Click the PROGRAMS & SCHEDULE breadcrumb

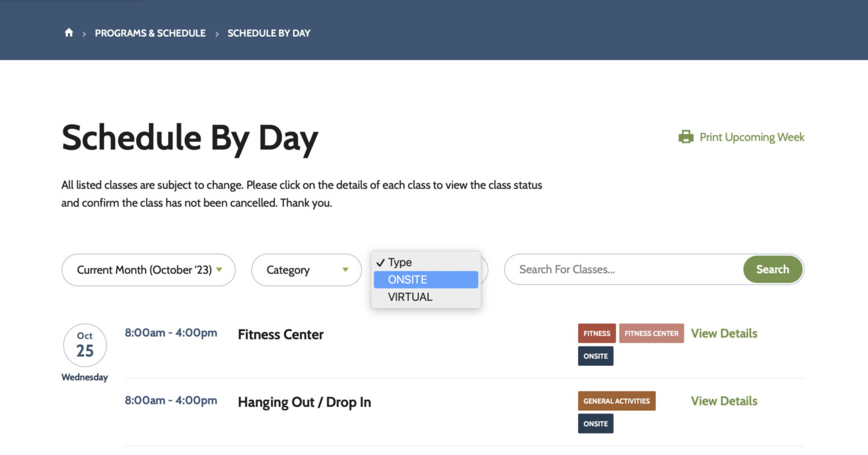(150, 33)
